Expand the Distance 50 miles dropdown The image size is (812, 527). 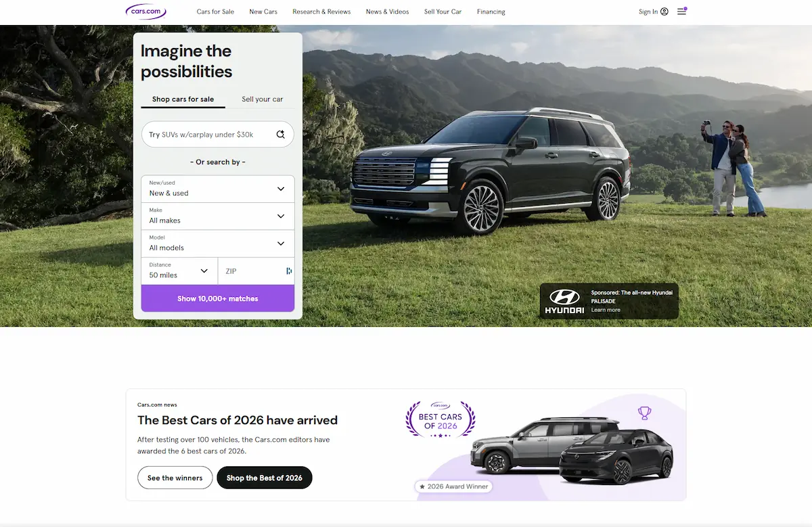click(179, 271)
